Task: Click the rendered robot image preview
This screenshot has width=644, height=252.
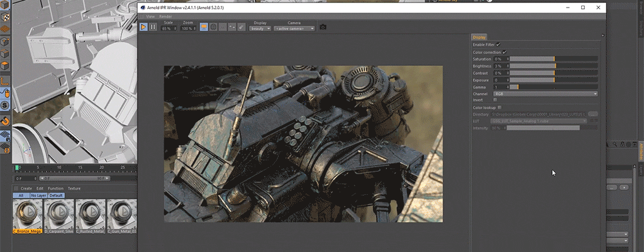Action: [x=303, y=144]
